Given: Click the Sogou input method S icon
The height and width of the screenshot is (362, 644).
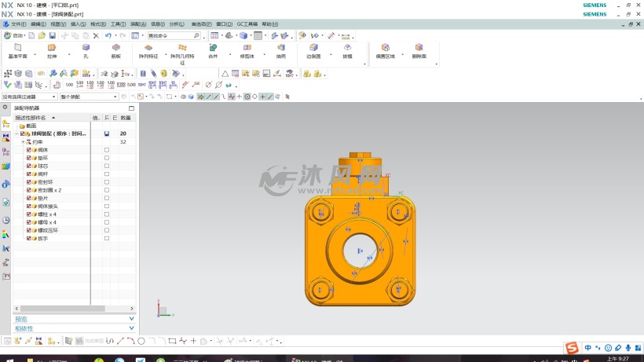Looking at the screenshot, I should pyautogui.click(x=571, y=348).
